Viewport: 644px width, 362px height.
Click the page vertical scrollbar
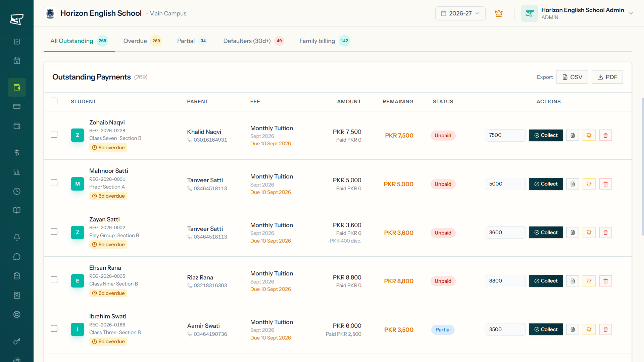(642, 166)
